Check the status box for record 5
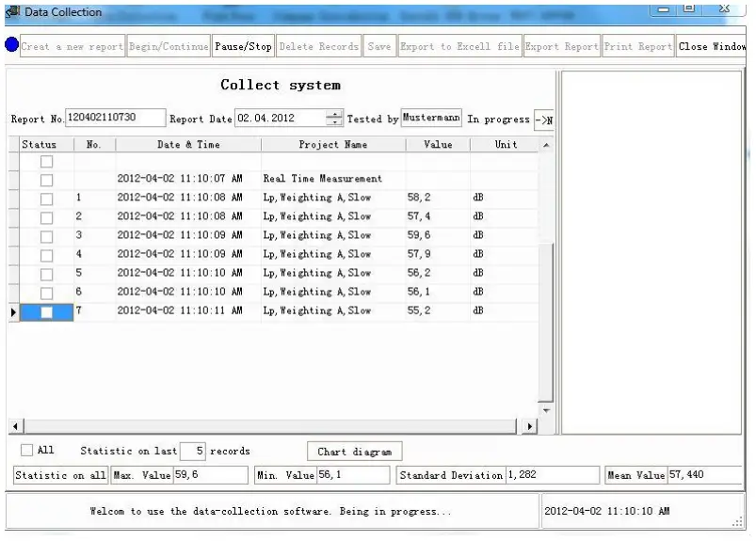This screenshot has height=541, width=756. point(47,274)
